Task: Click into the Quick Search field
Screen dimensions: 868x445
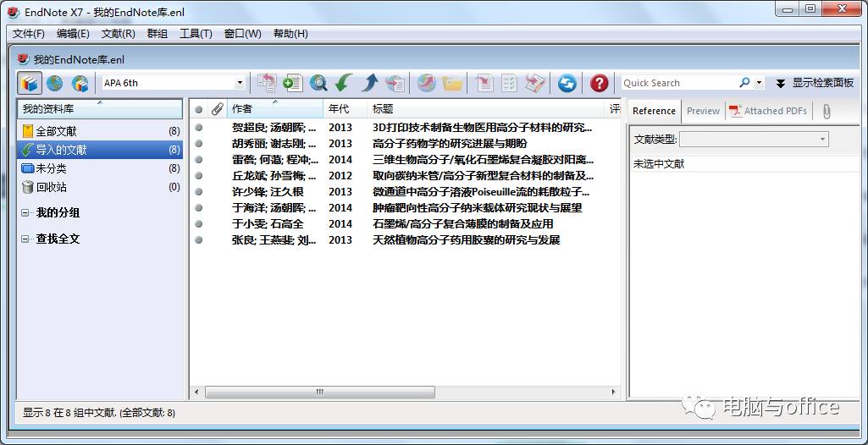Action: pos(680,83)
